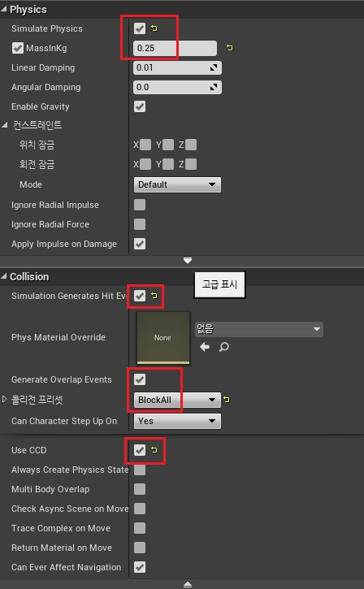The width and height of the screenshot is (364, 589).
Task: Lock position Z axis checkbox
Action: (x=191, y=145)
